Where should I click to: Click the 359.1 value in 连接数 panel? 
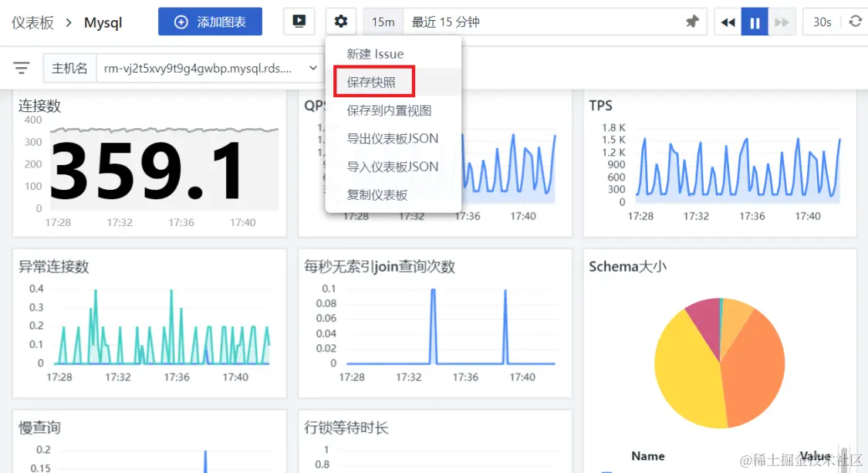pos(147,170)
